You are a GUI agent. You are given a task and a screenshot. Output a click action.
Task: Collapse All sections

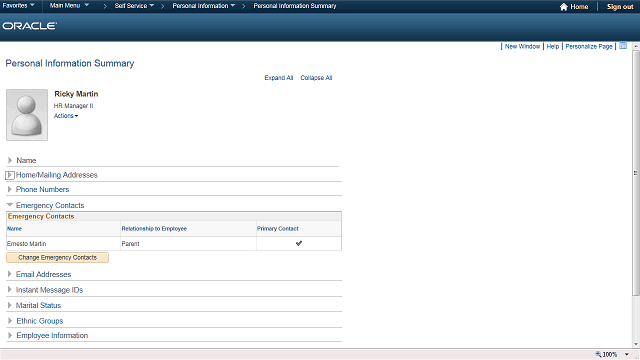click(x=316, y=78)
